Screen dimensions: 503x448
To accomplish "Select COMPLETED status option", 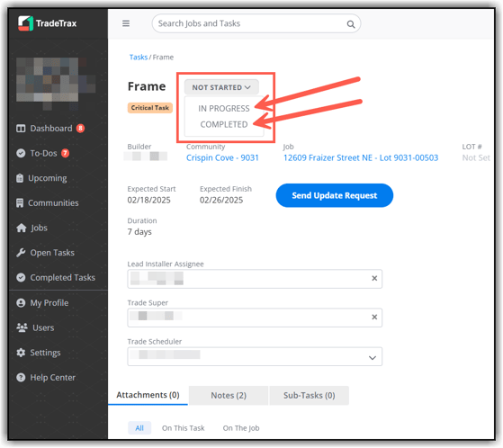I will pos(223,124).
